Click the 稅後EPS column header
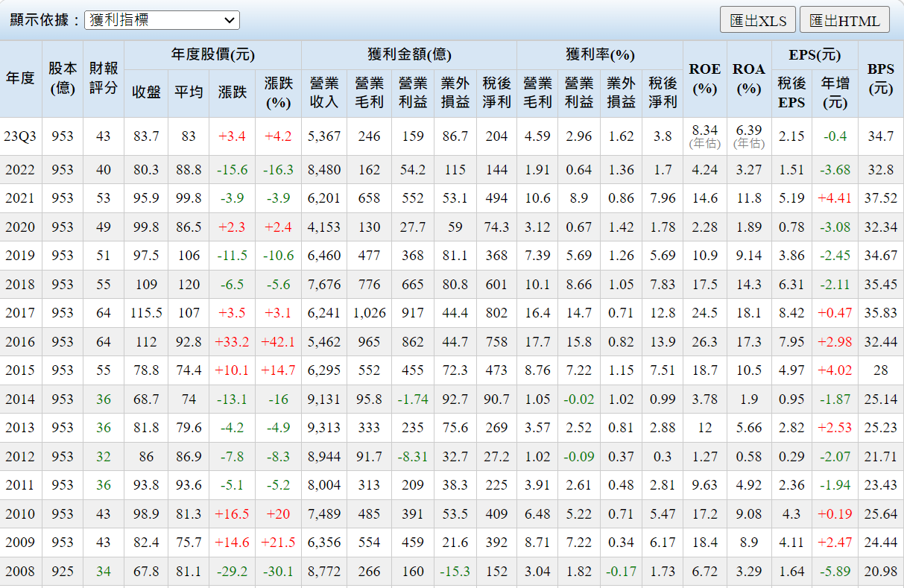Viewport: 904px width, 588px height. pyautogui.click(x=791, y=92)
